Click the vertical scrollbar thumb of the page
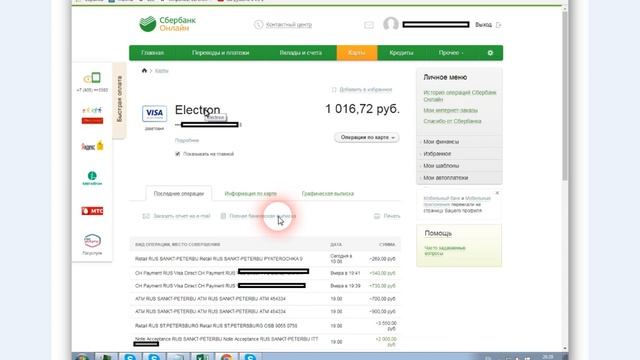 point(565,96)
